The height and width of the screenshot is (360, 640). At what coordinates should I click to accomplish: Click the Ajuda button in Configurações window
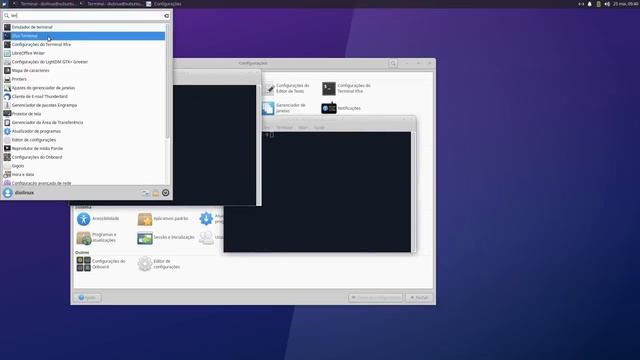[x=87, y=298]
